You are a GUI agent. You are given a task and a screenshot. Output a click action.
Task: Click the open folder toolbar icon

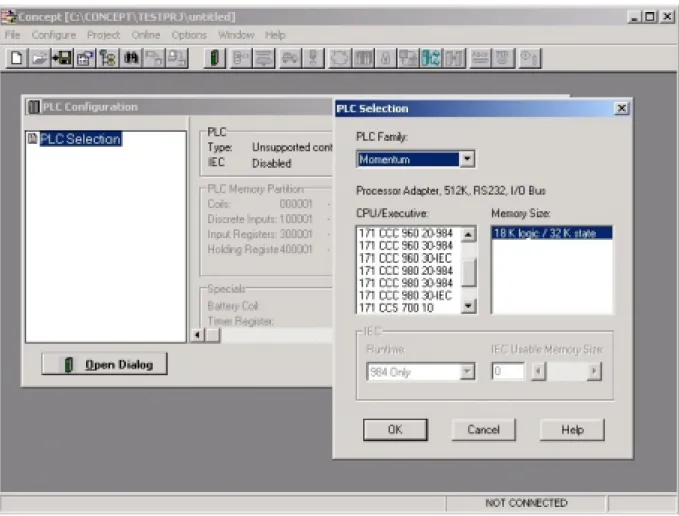pyautogui.click(x=39, y=58)
